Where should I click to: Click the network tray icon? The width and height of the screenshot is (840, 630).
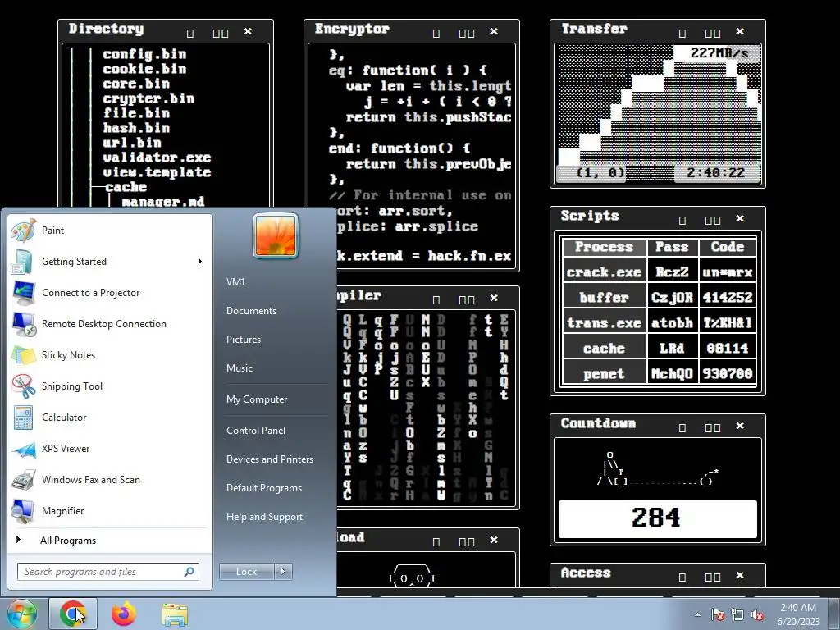point(737,614)
